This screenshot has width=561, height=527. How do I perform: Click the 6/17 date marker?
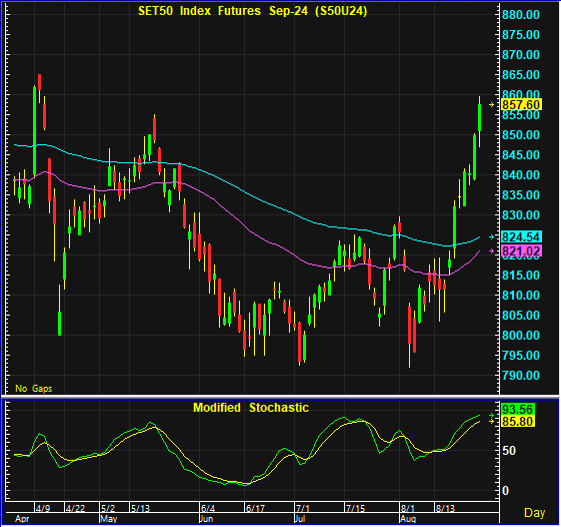[255, 508]
